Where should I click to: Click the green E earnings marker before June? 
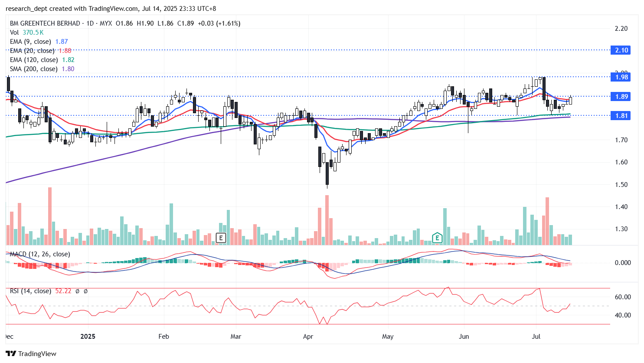pos(437,238)
